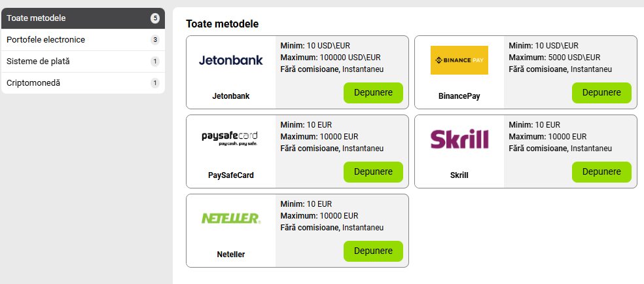Deposit via Neteller using Depunere
Image resolution: width=644 pixels, height=284 pixels.
click(373, 251)
